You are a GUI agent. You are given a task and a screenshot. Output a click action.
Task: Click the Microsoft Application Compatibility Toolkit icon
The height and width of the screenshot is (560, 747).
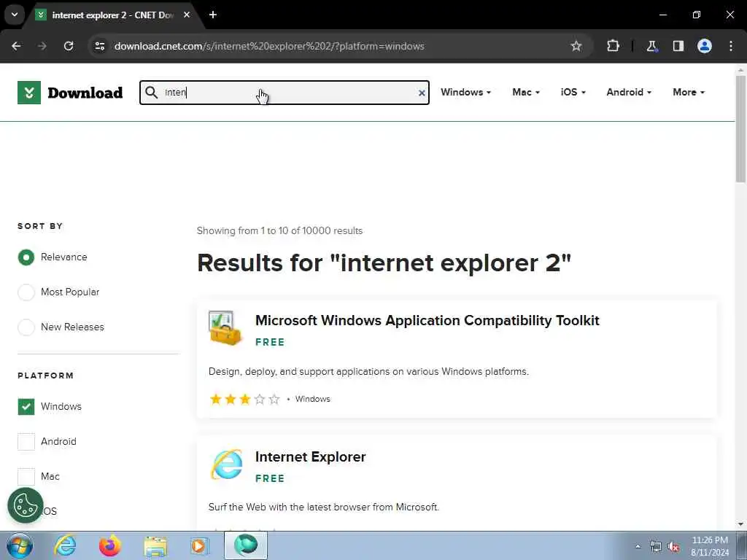[x=225, y=328]
